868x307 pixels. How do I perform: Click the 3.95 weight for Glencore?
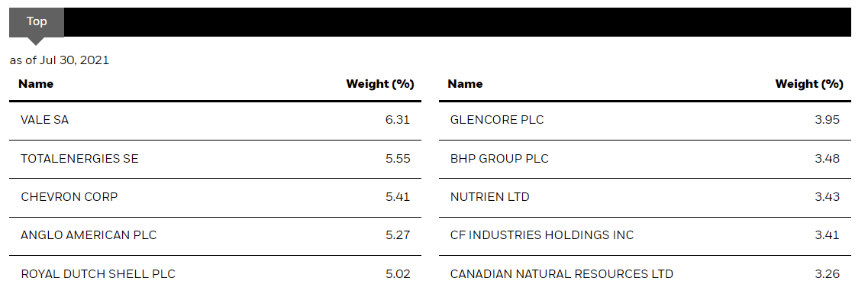click(827, 120)
